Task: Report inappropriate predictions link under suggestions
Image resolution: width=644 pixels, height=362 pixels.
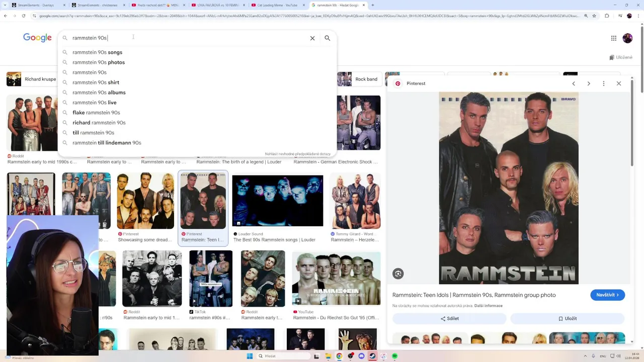Action: coord(298,154)
